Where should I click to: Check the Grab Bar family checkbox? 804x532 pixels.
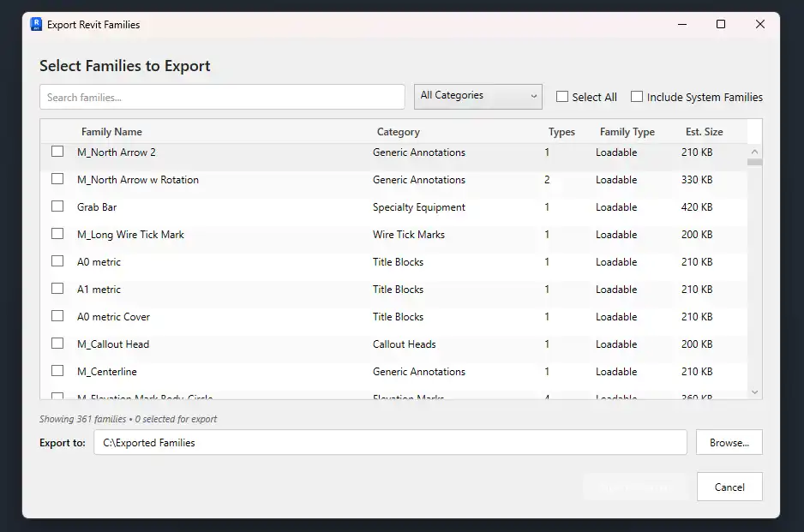[x=57, y=206]
